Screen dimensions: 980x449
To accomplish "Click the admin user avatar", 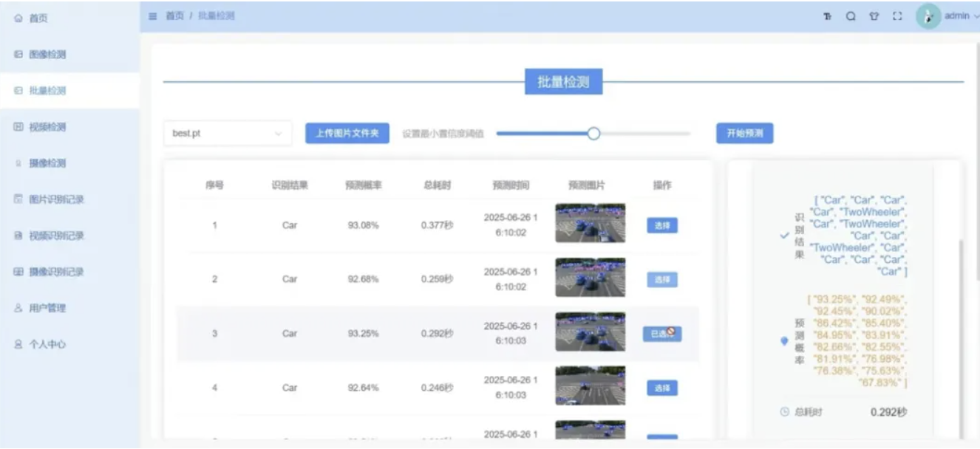I will pos(928,16).
